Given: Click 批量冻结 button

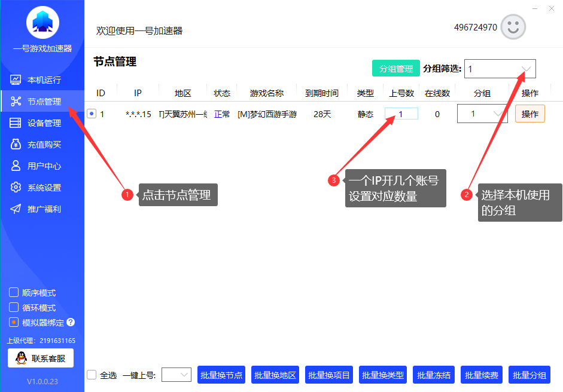Looking at the screenshot, I should [434, 375].
